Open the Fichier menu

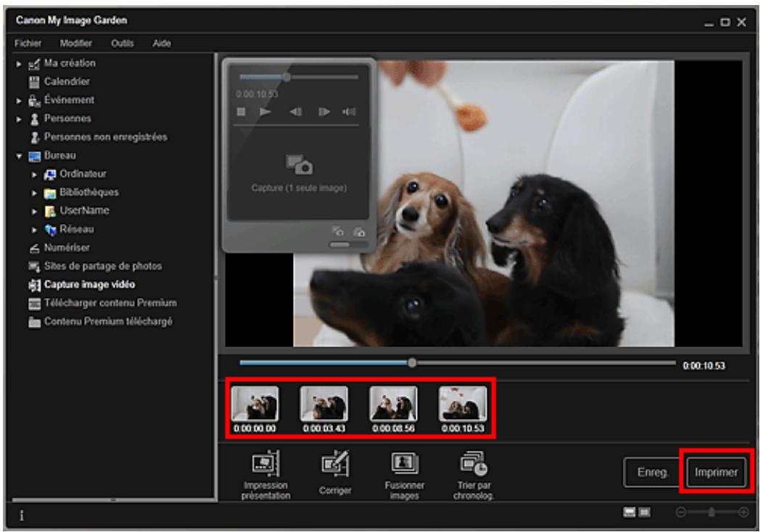click(28, 43)
